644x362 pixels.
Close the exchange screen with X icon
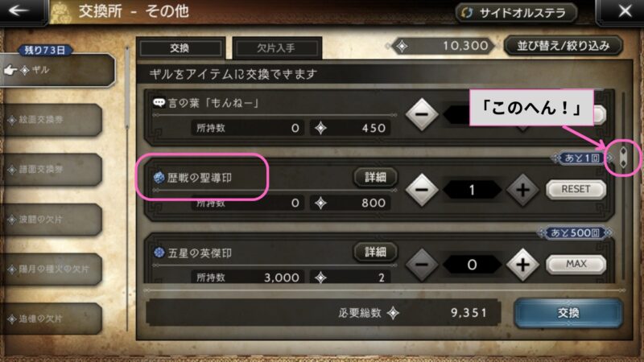625,10
